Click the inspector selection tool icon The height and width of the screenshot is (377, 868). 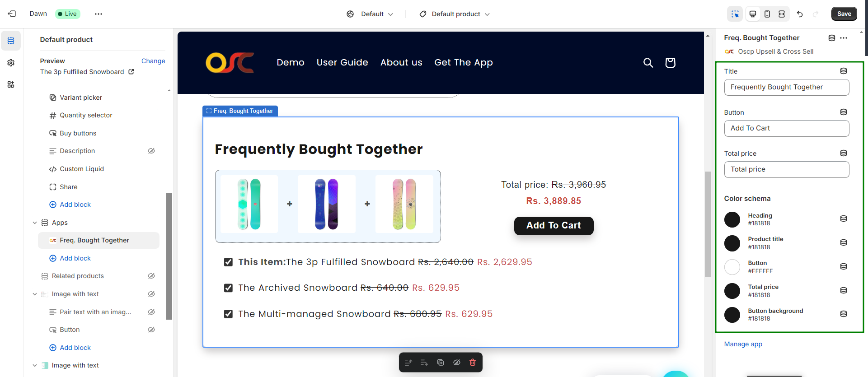pyautogui.click(x=735, y=14)
